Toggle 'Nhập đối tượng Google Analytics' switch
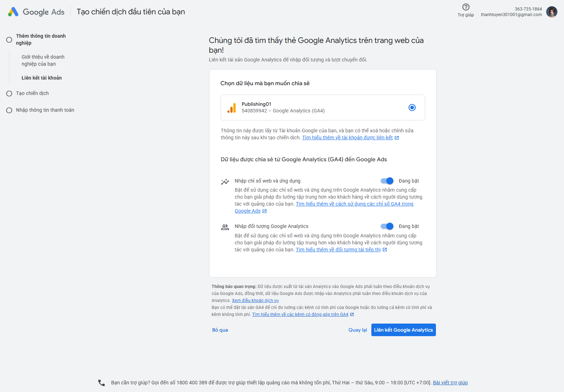 (387, 226)
